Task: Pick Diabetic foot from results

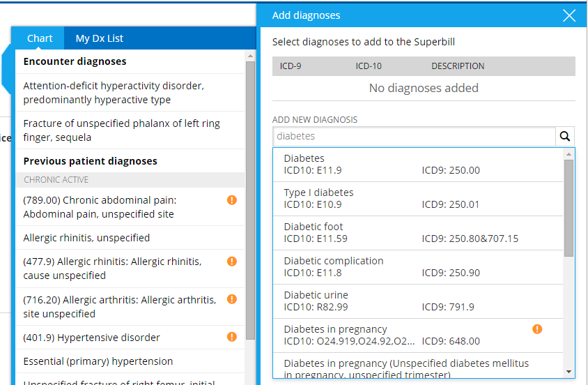Action: click(417, 233)
